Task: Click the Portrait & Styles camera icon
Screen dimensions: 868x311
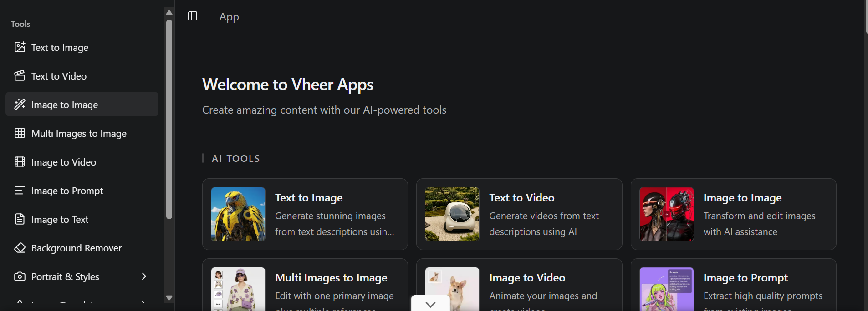Action: pos(20,276)
